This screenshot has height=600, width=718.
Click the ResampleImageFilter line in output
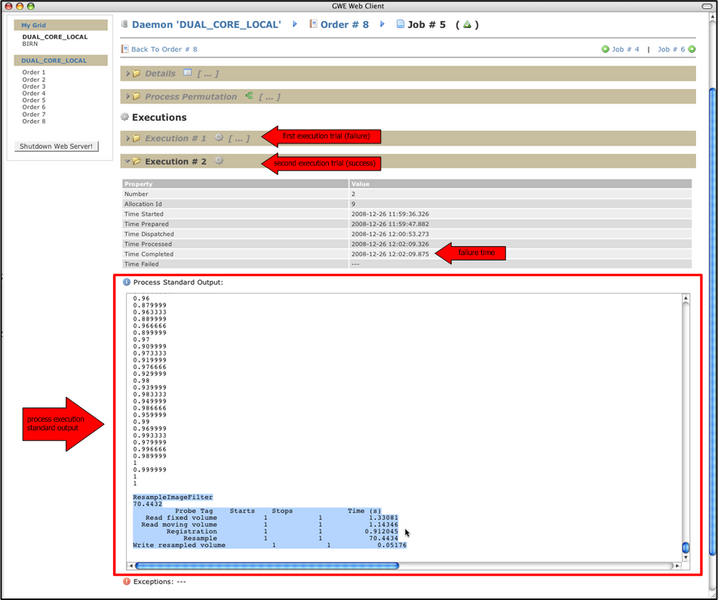(173, 497)
